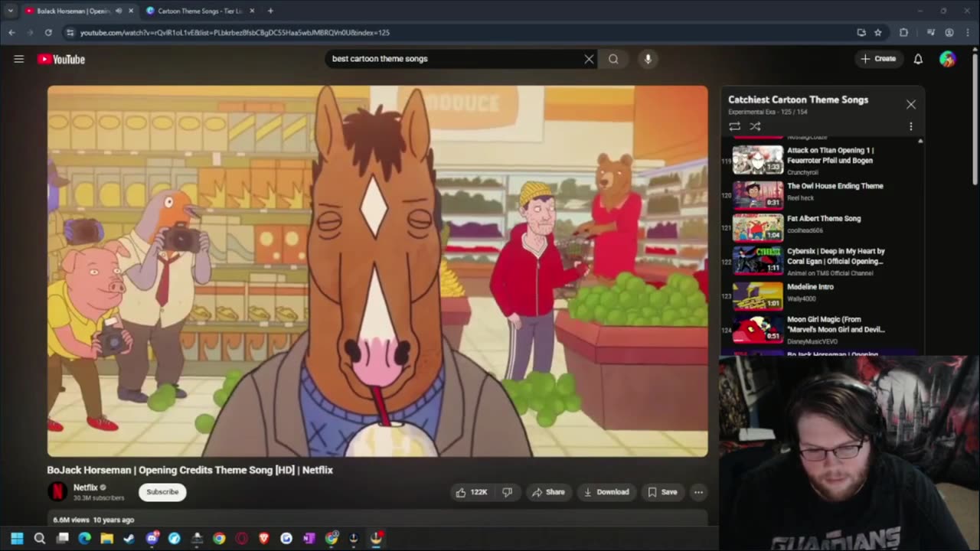The height and width of the screenshot is (551, 980).
Task: Play Moon Girl Magic from the playlist
Action: pyautogui.click(x=820, y=329)
